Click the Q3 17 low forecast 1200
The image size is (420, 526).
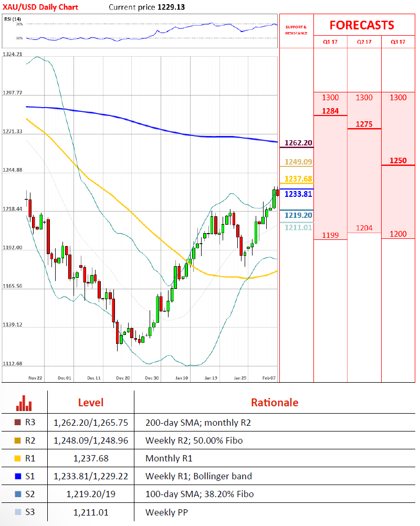pyautogui.click(x=398, y=234)
